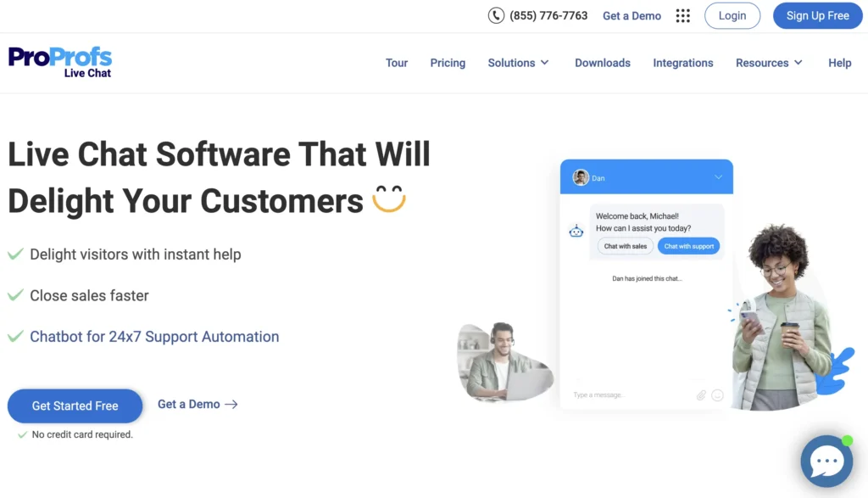The height and width of the screenshot is (498, 868).
Task: Click the Get Started Free button
Action: tap(75, 406)
